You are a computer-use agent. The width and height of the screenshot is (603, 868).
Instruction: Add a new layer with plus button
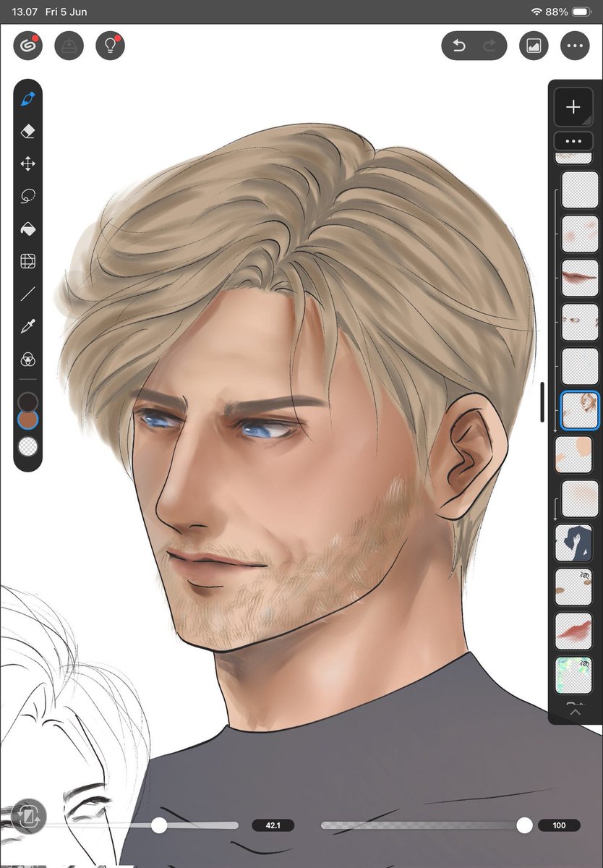[x=573, y=107]
